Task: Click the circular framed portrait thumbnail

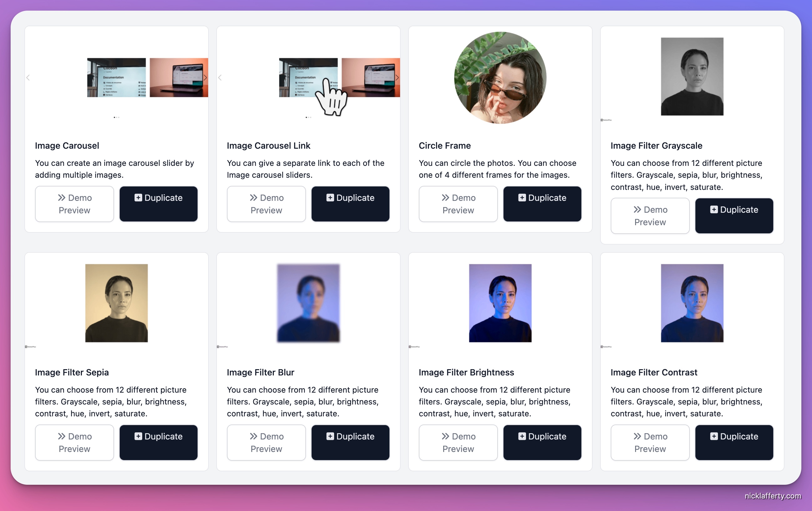Action: coord(500,77)
